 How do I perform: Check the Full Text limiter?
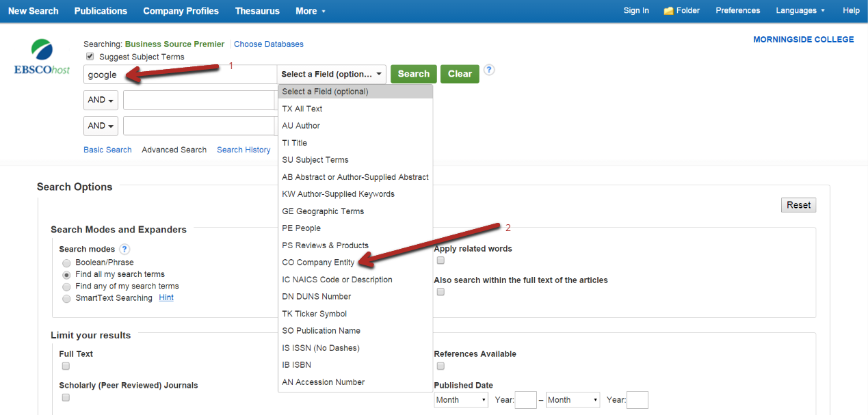point(66,366)
